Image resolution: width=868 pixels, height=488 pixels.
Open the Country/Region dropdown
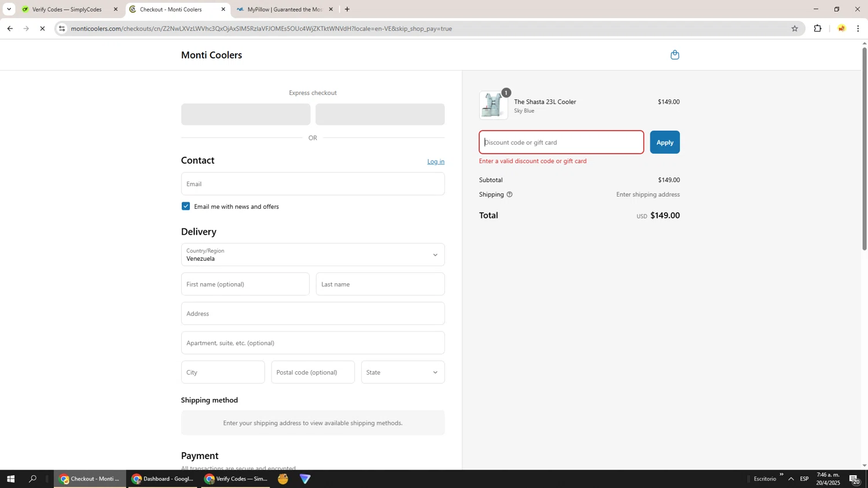tap(312, 255)
